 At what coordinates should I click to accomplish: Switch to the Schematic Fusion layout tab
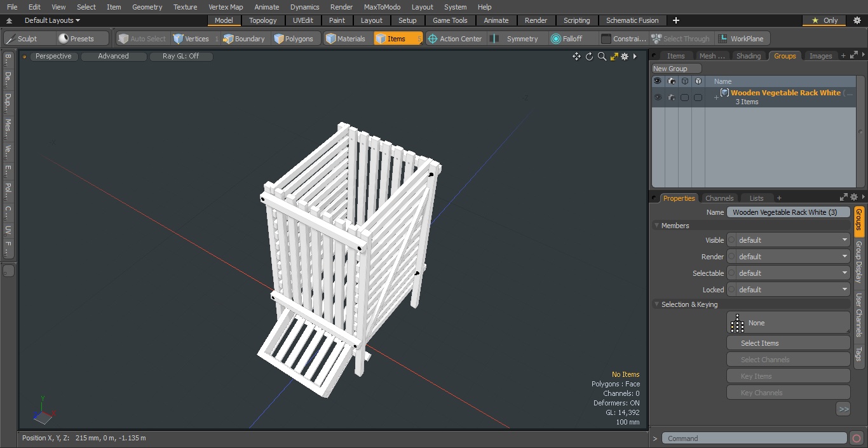632,20
